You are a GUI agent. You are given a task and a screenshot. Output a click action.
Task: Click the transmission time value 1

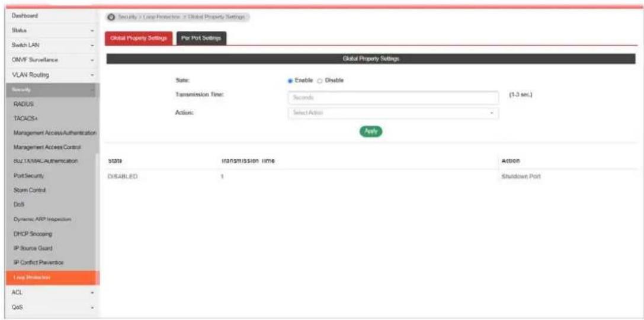pos(222,177)
